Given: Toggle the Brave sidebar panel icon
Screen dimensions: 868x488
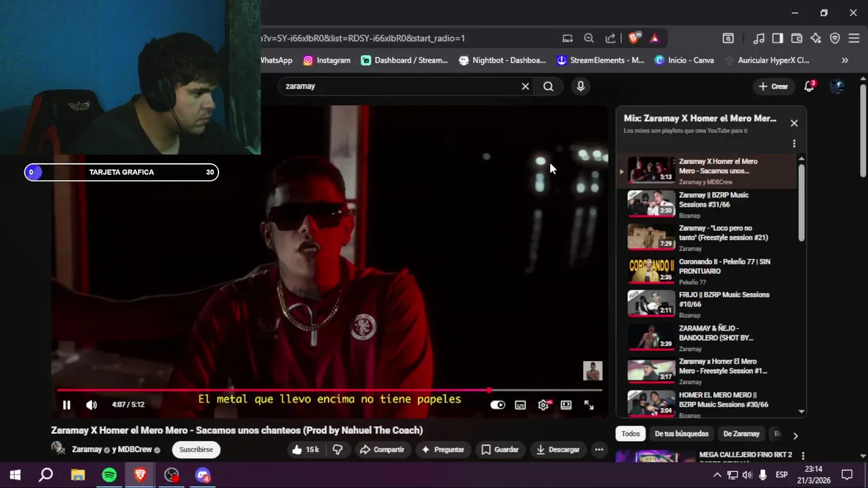Looking at the screenshot, I should click(778, 38).
